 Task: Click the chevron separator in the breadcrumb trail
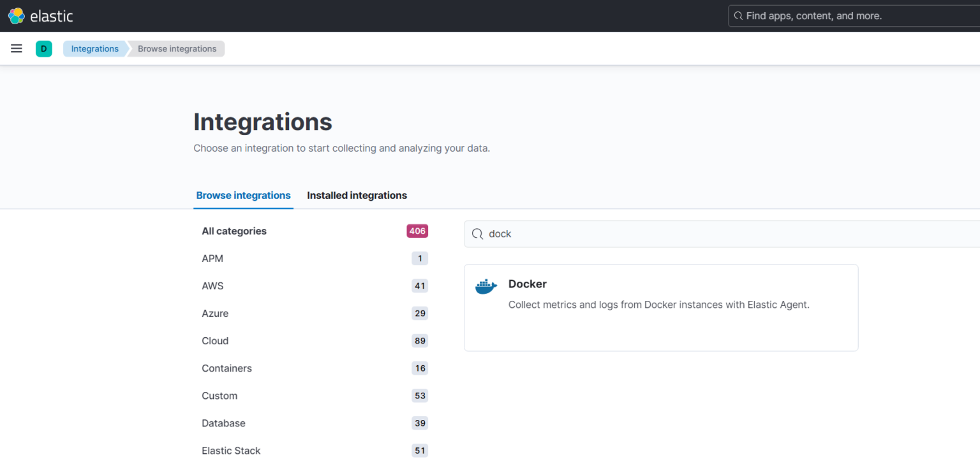[130, 48]
